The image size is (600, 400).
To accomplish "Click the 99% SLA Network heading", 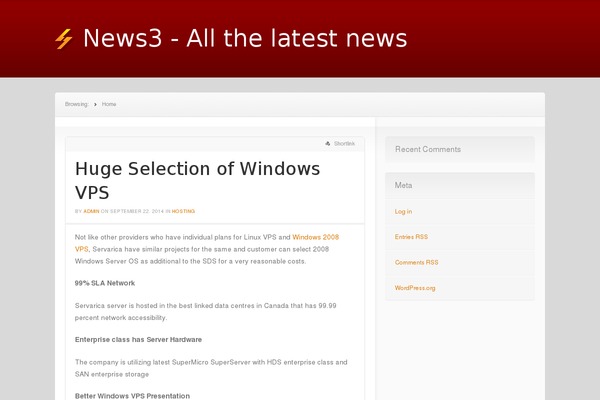I will point(105,283).
